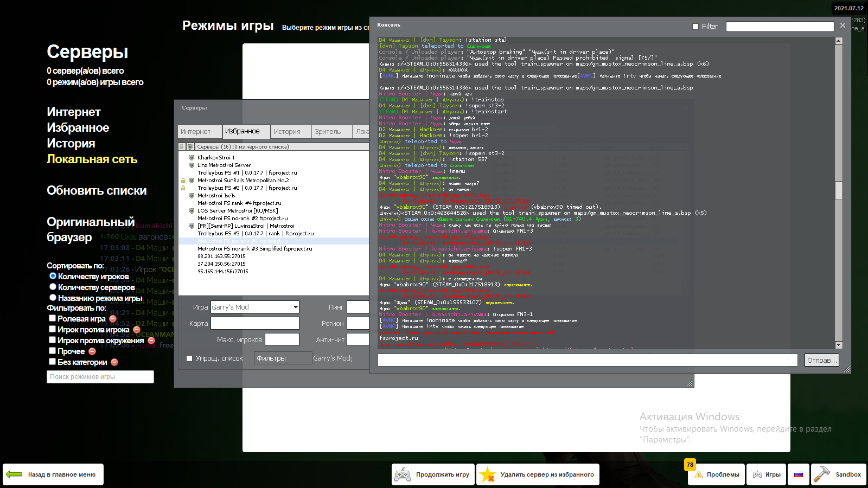Check the Игрок против игрока filter
The width and height of the screenshot is (868, 488).
(x=53, y=329)
